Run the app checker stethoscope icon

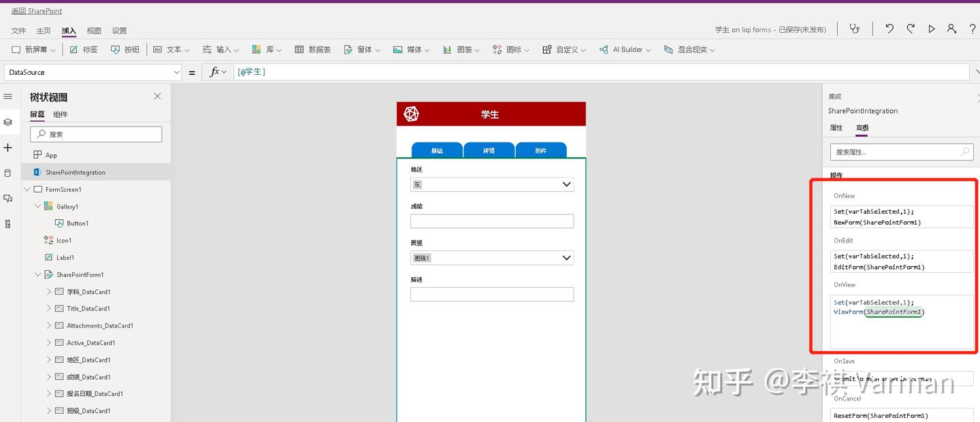(855, 29)
